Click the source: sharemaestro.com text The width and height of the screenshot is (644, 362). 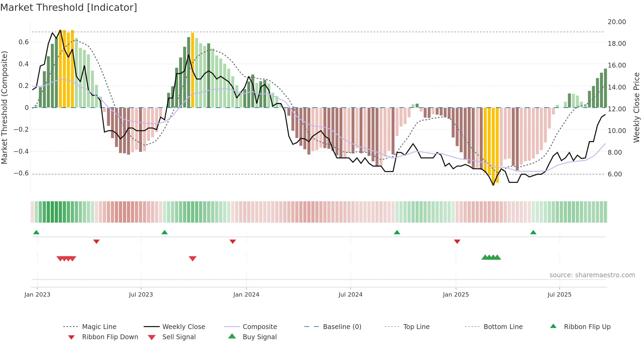coord(592,275)
